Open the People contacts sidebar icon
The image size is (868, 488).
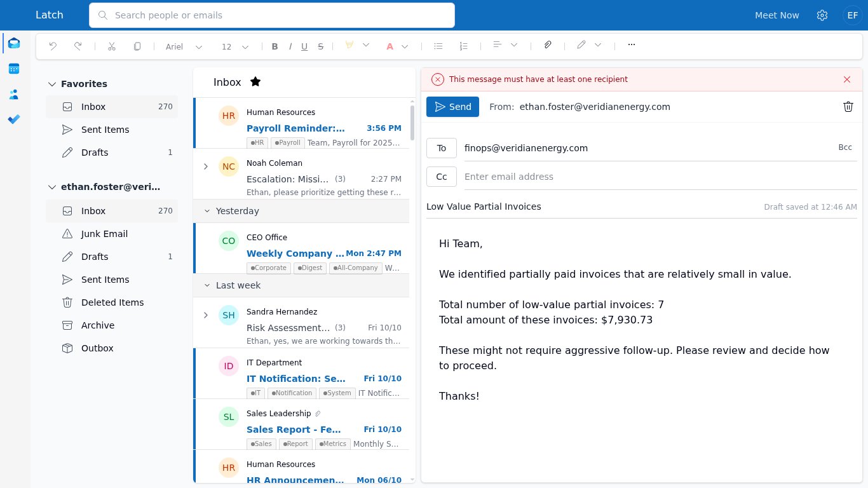pos(14,94)
